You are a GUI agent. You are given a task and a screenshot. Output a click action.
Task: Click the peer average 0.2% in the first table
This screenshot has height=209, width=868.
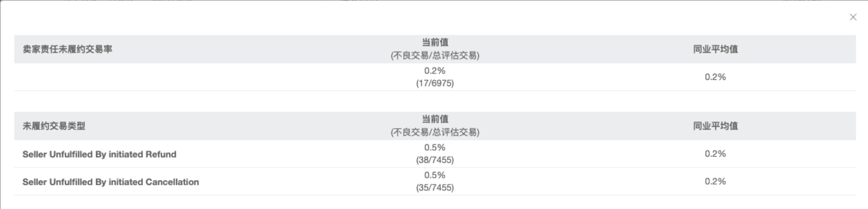pos(715,77)
